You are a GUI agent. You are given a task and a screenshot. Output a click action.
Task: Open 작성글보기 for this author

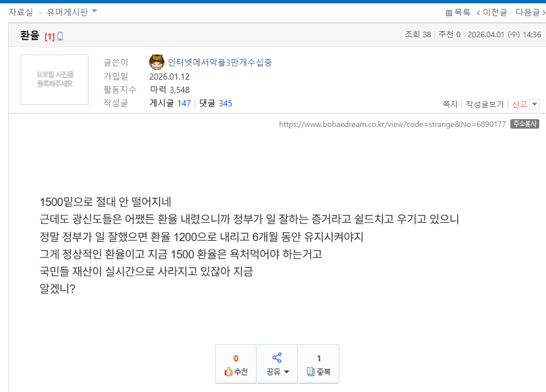(485, 104)
